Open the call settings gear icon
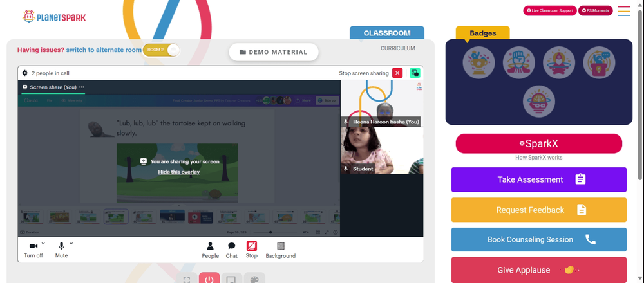The image size is (644, 283). pyautogui.click(x=25, y=73)
